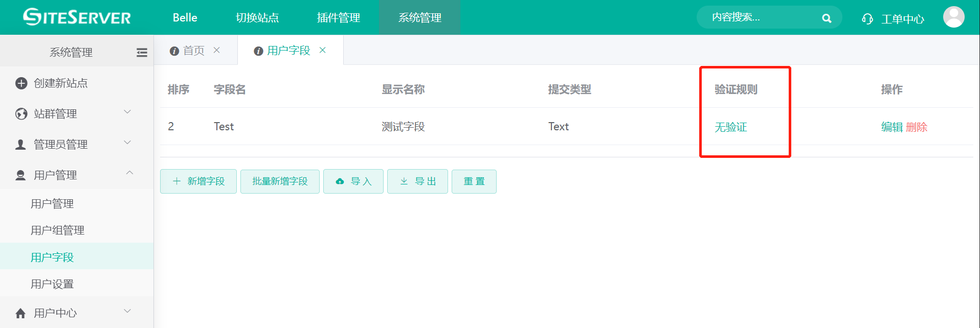The height and width of the screenshot is (328, 980).
Task: Click the 验证规则 column header
Action: click(736, 89)
